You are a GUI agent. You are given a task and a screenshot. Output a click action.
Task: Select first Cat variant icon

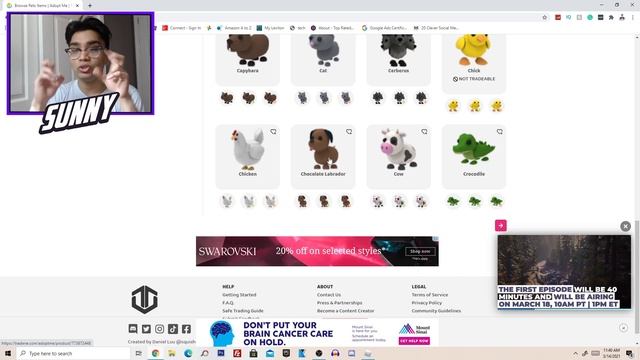pos(302,98)
